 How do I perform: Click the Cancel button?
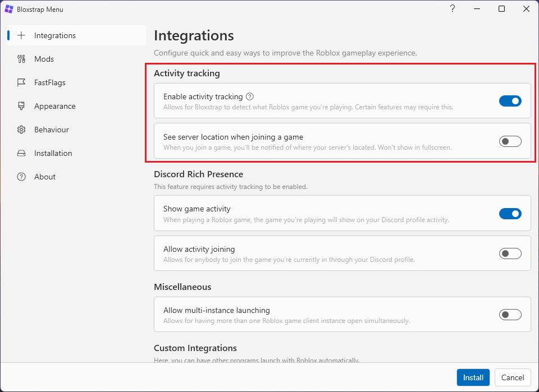[513, 377]
